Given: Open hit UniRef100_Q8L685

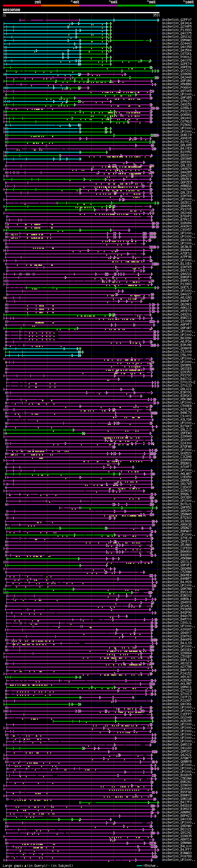Looking at the screenshot, I should [176, 145].
